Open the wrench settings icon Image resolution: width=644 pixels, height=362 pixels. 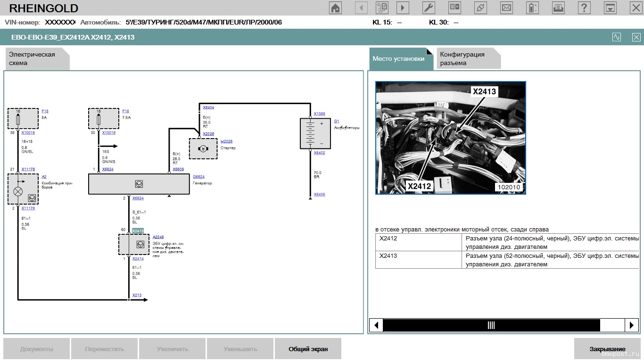429,8
